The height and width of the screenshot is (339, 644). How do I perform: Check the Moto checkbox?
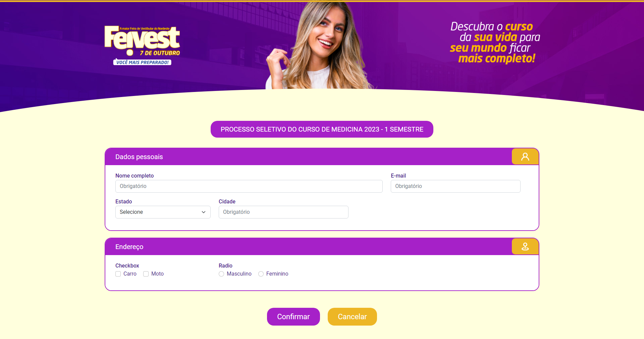[x=146, y=274]
